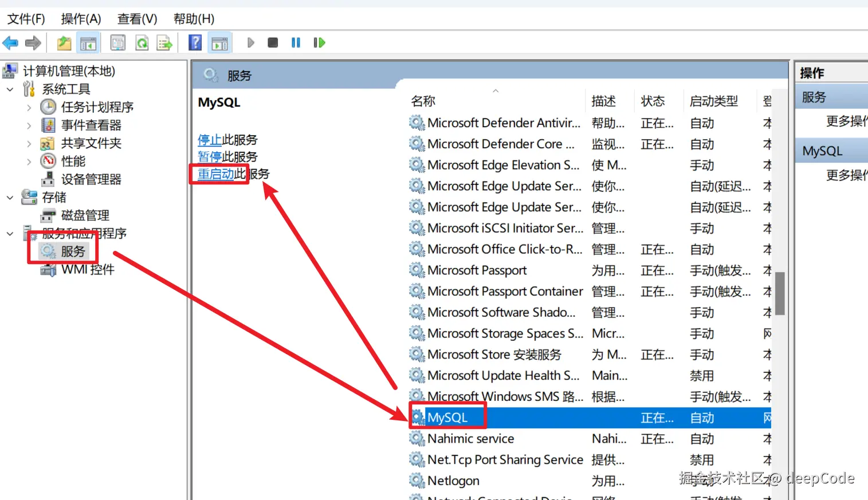
Task: Pause the service with the pause button
Action: tap(296, 42)
